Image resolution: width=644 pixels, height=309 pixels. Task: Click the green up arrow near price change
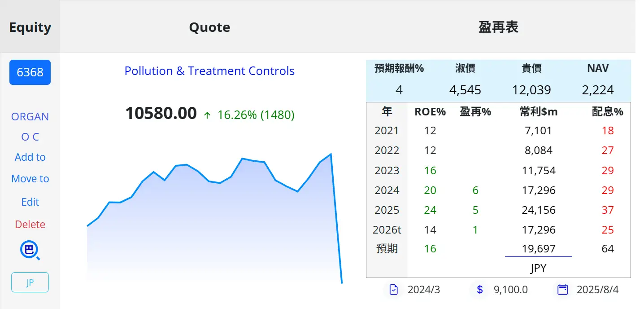coord(207,115)
